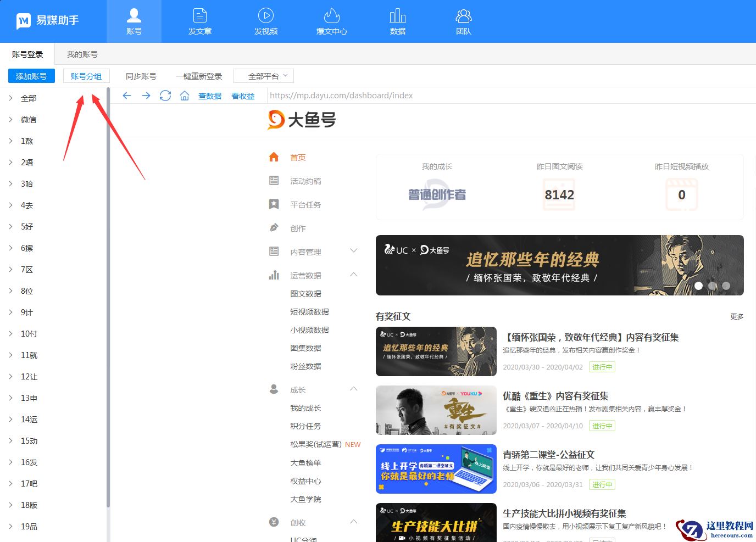Click the 内容管理 list icon
The height and width of the screenshot is (542, 756).
pyautogui.click(x=274, y=252)
